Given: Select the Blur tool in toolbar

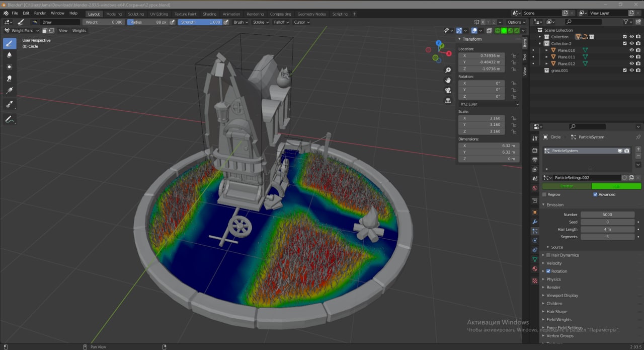Looking at the screenshot, I should pyautogui.click(x=10, y=55).
